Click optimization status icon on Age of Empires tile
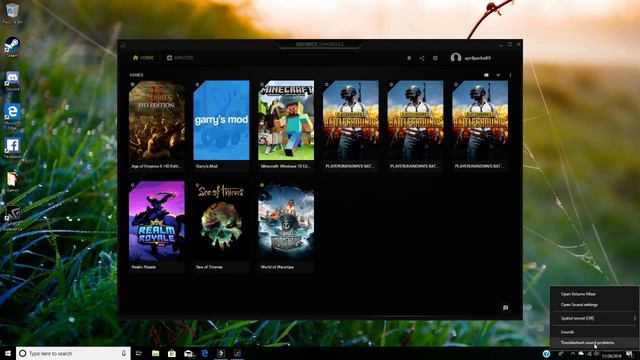 (x=133, y=84)
